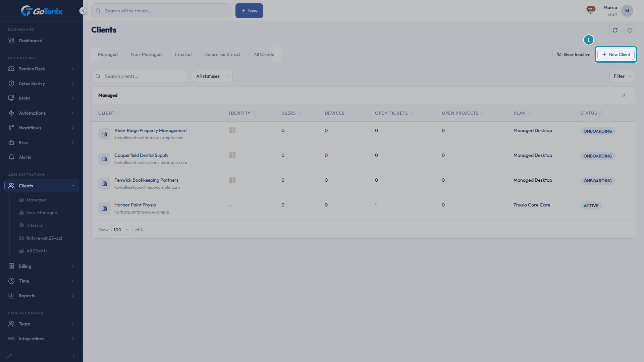
Task: Open the All statuses dropdown
Action: click(x=212, y=76)
